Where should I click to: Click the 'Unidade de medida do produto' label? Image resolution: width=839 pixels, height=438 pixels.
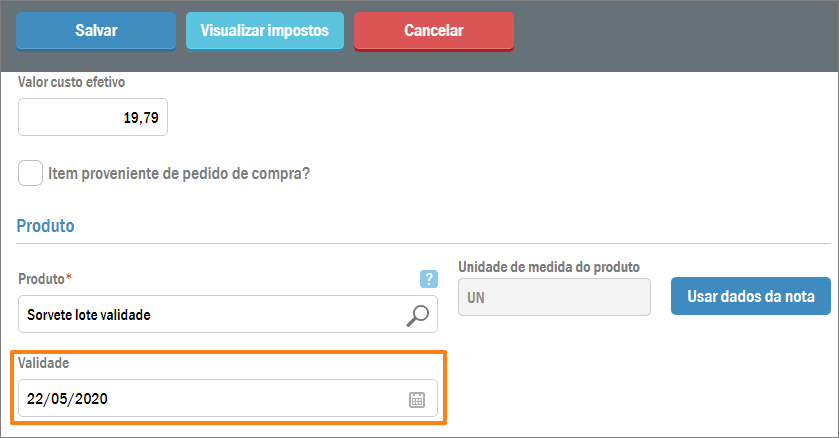click(548, 267)
